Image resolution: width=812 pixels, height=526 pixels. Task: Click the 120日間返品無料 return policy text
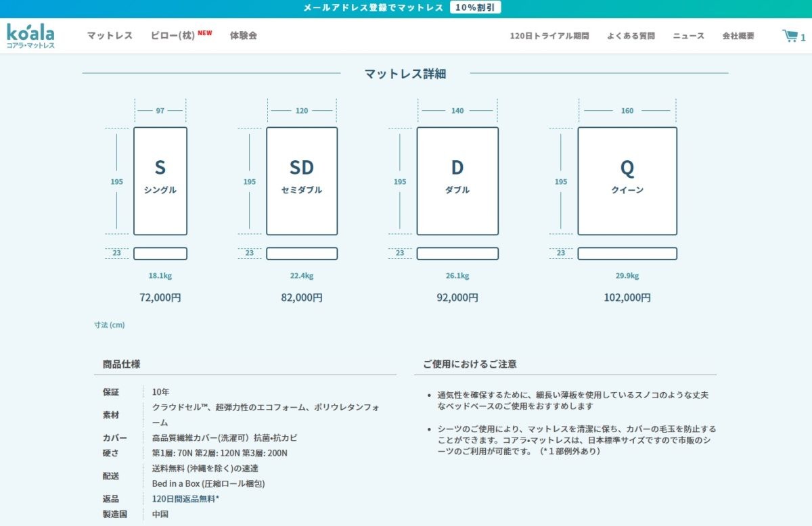[x=185, y=499]
